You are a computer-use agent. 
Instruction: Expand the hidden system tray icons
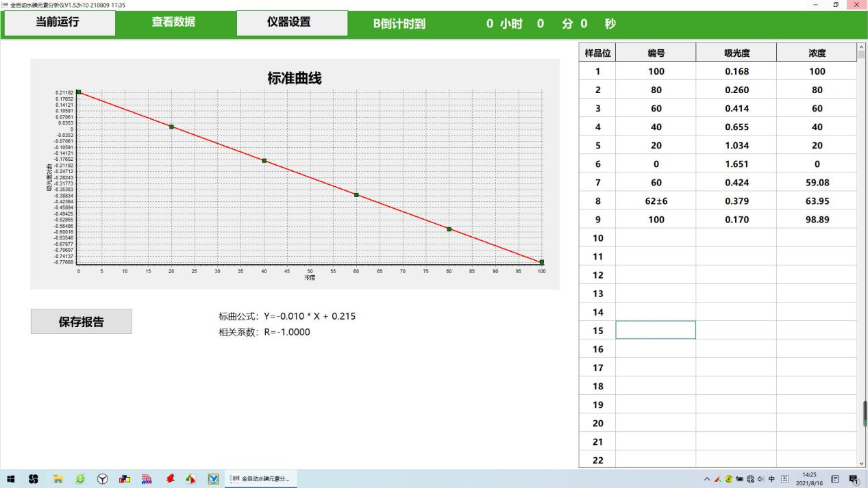pos(707,478)
